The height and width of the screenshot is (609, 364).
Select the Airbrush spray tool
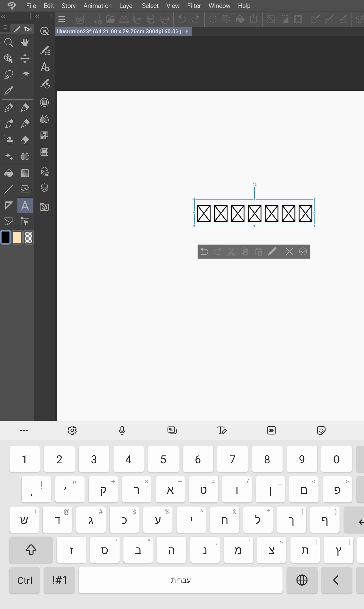point(9,140)
